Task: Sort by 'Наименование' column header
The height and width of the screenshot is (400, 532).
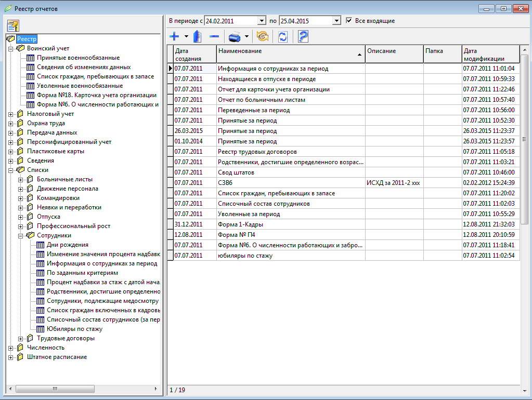Action: (x=291, y=54)
